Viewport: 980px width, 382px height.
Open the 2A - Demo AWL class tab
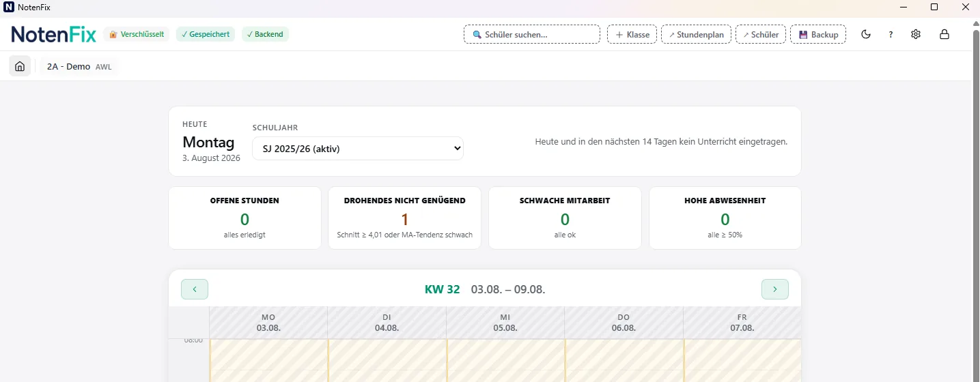(x=79, y=67)
